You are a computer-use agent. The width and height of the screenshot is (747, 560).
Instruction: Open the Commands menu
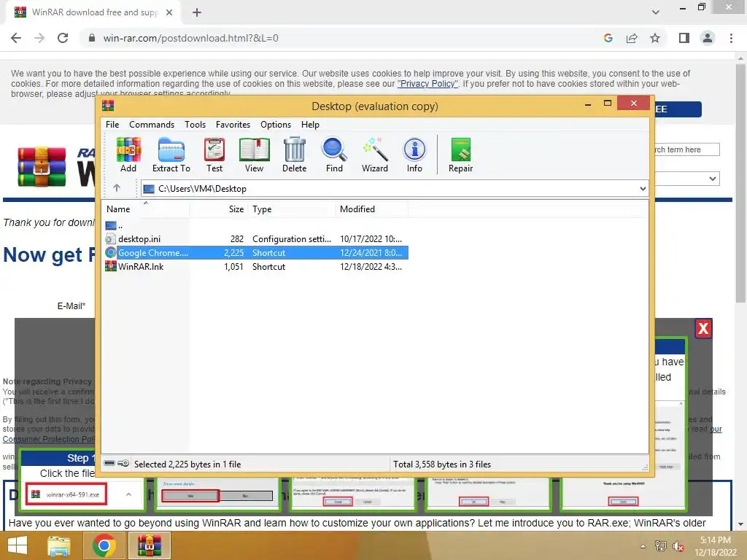(152, 124)
